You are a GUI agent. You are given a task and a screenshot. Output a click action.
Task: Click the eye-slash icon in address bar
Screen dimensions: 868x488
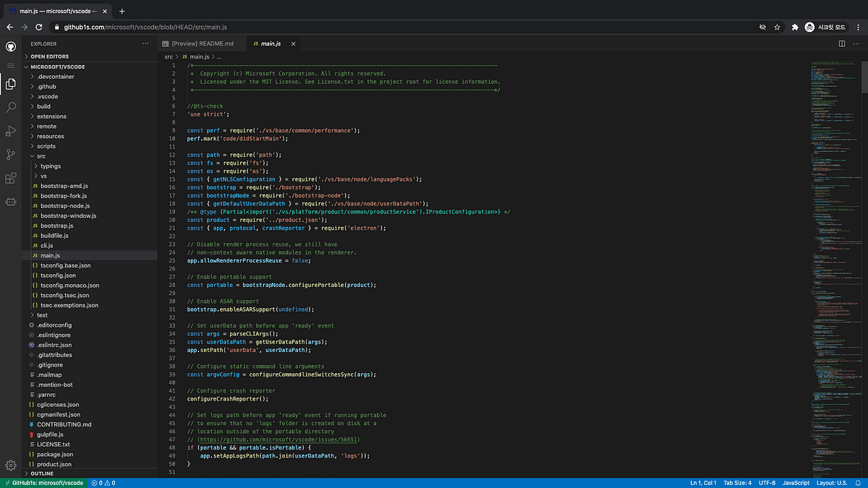click(x=762, y=27)
